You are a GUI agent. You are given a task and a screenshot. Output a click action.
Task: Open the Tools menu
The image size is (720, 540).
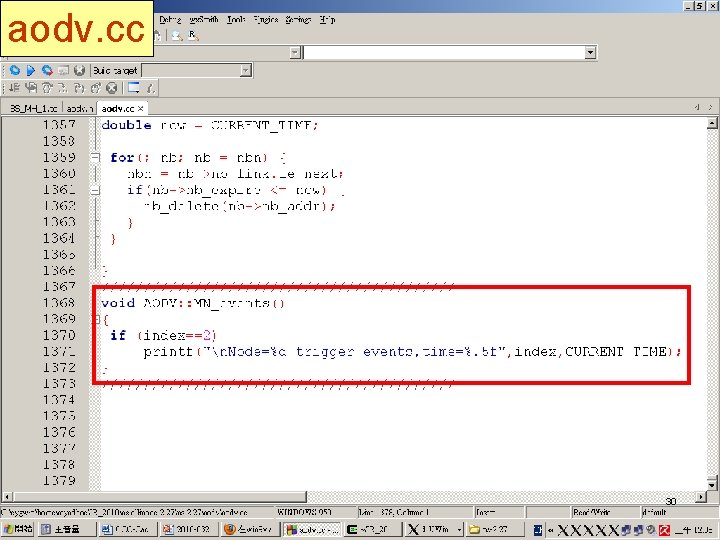tap(236, 19)
